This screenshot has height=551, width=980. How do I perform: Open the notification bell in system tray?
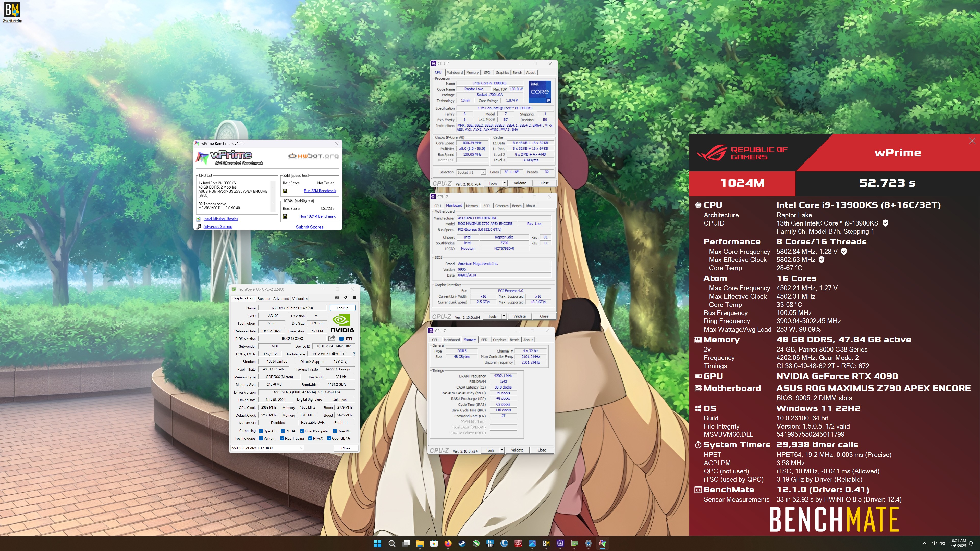(x=971, y=543)
